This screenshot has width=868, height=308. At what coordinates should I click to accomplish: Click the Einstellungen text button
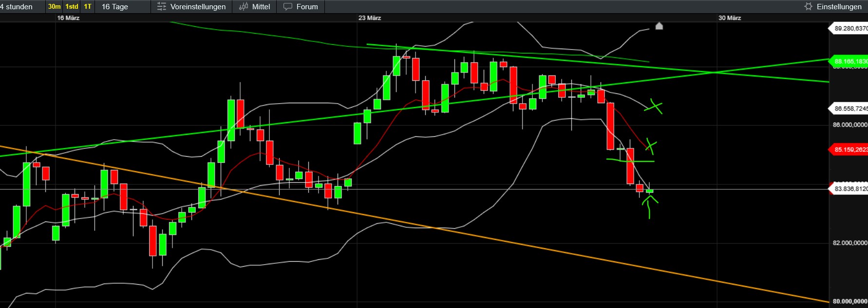[839, 7]
